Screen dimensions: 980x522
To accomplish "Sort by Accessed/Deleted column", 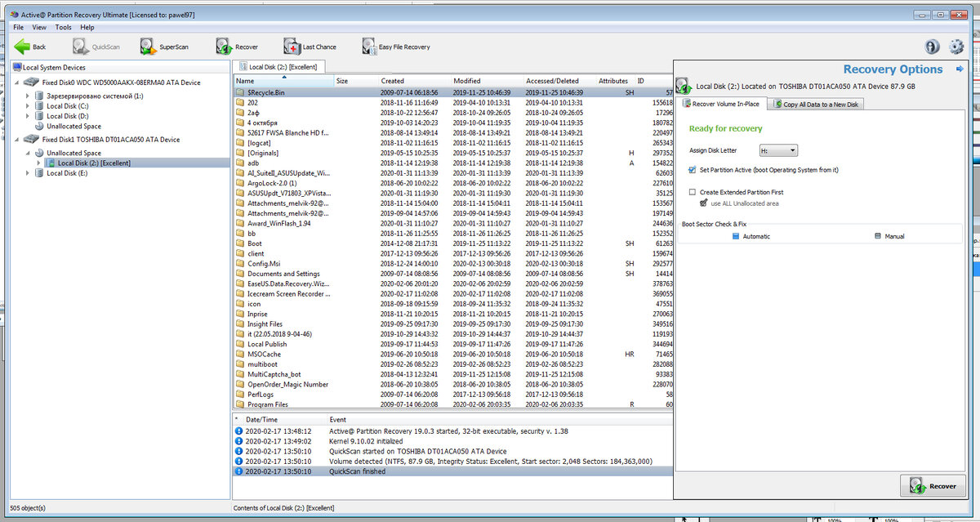I will [x=559, y=81].
